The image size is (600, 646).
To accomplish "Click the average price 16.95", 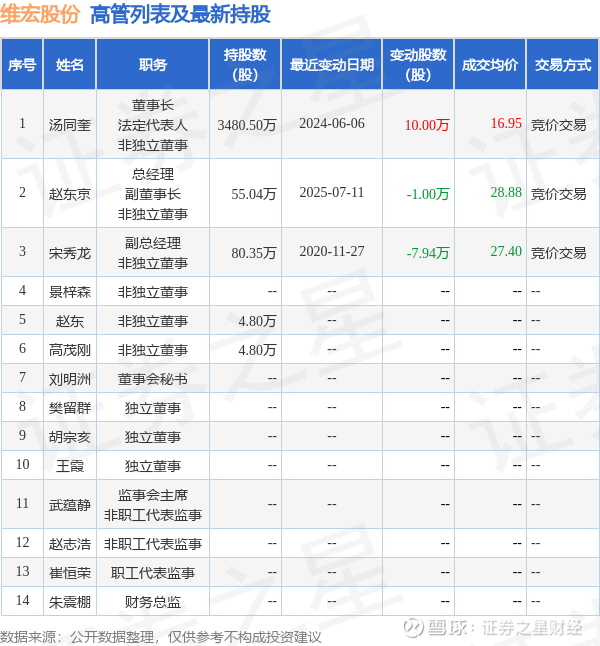I will tap(506, 123).
